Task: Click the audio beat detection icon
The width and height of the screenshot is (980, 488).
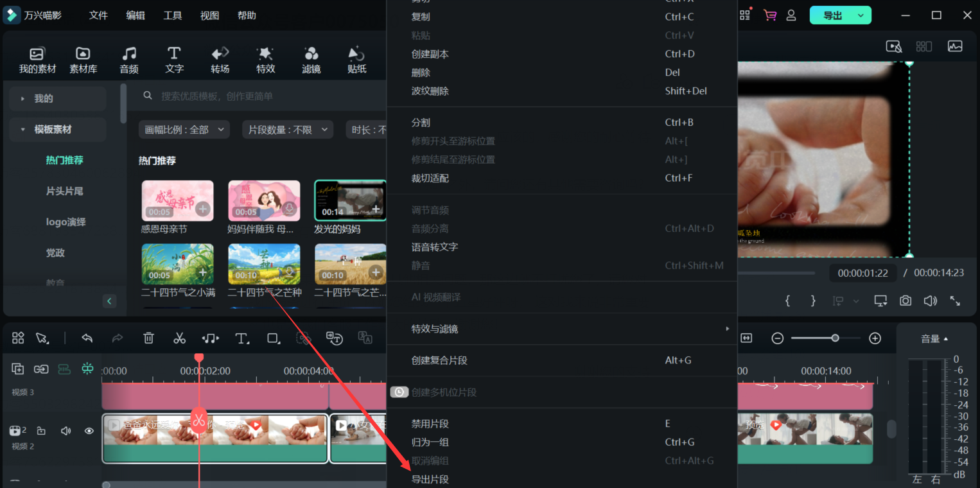Action: (211, 338)
